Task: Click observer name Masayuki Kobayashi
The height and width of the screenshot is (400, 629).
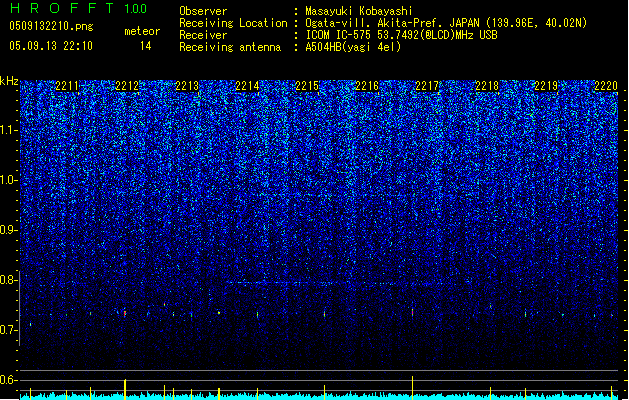Action: click(x=359, y=11)
